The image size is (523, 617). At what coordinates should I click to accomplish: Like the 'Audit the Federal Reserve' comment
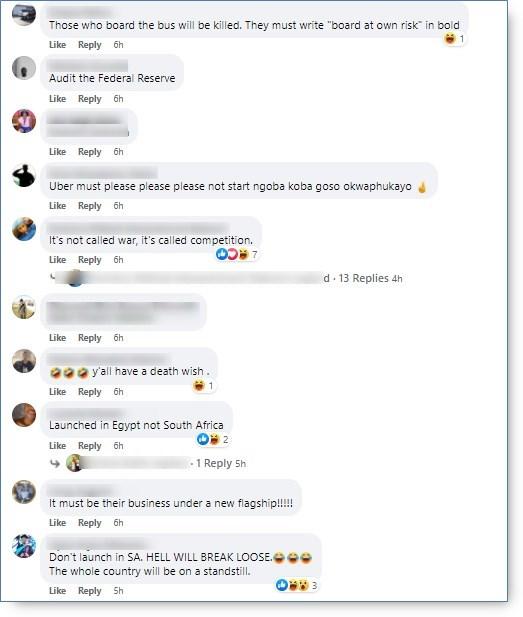point(57,99)
